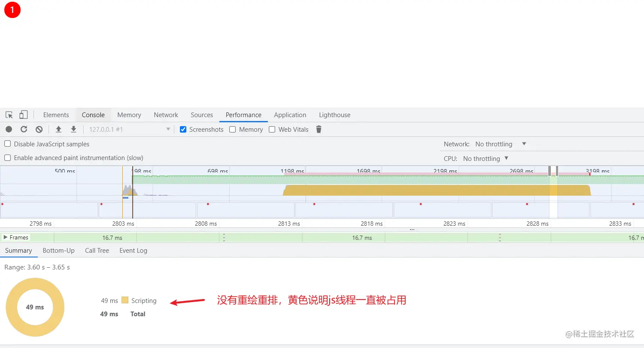Click the overview selection window
This screenshot has width=644, height=348.
553,192
